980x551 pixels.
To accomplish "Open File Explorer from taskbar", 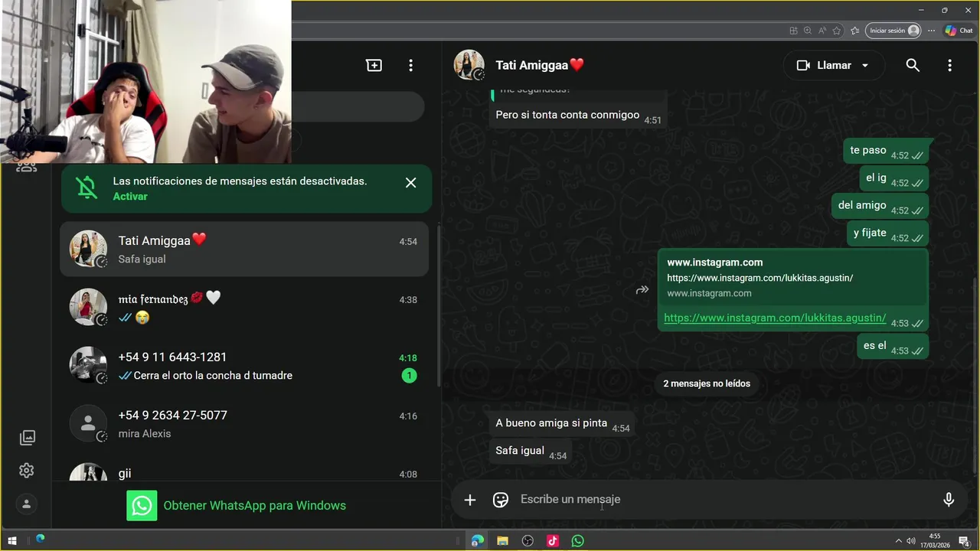I will click(x=502, y=541).
